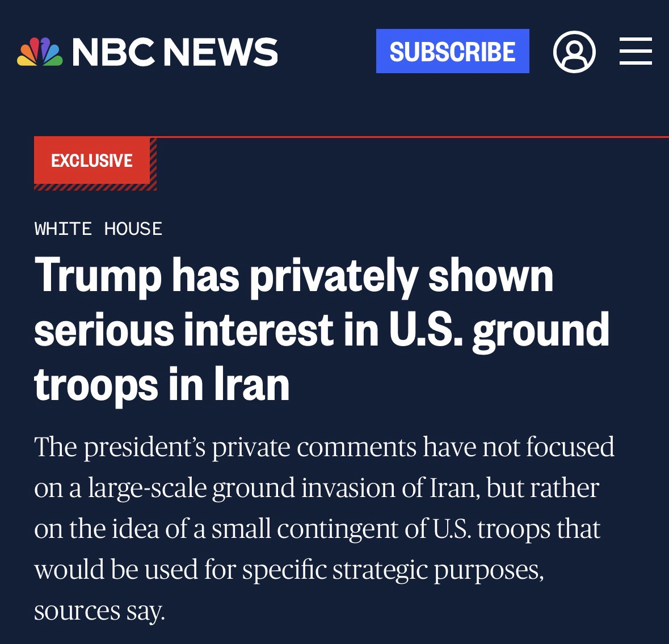
Task: Click the red EXCLUSIVE badge
Action: tap(92, 161)
